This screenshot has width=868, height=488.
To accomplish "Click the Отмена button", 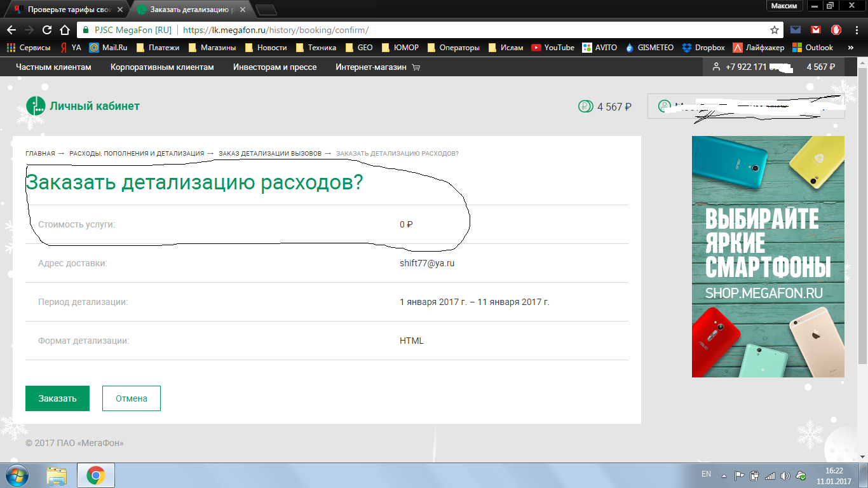I will [132, 398].
